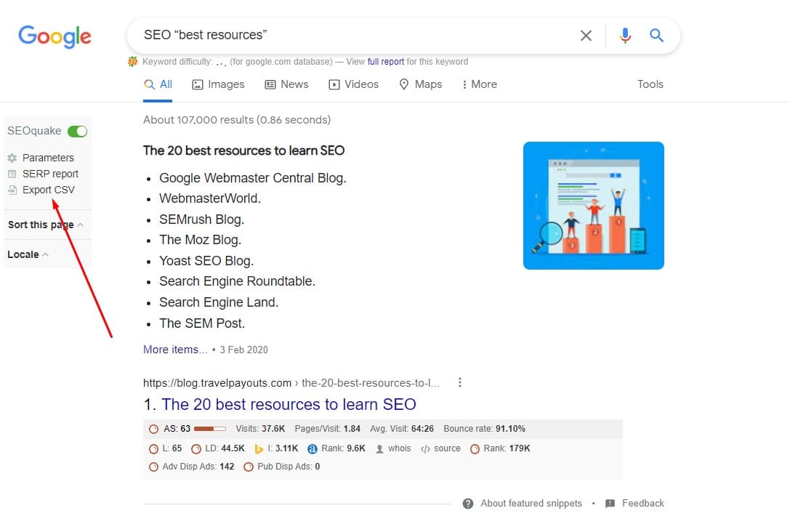The height and width of the screenshot is (532, 790).
Task: Click the Bing index icon beside I: 3.11K
Action: [259, 449]
